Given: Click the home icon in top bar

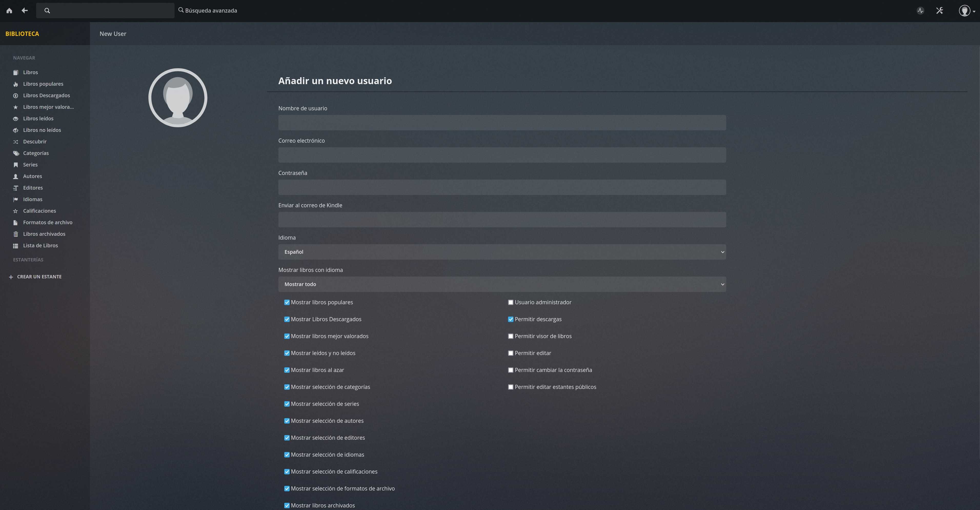Looking at the screenshot, I should coord(9,11).
